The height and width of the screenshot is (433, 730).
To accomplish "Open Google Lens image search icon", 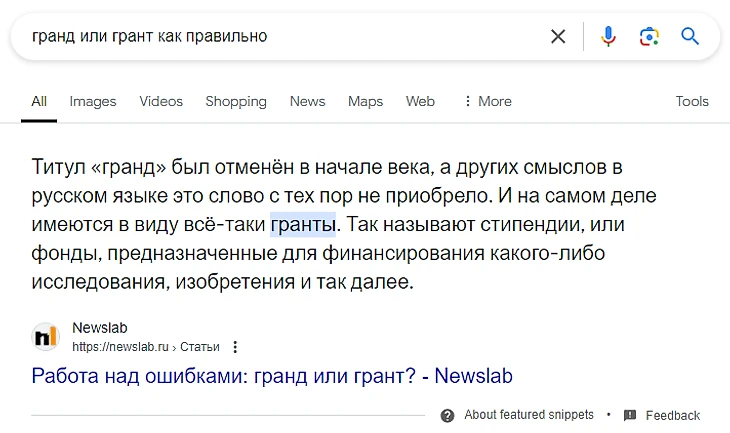I will (649, 37).
